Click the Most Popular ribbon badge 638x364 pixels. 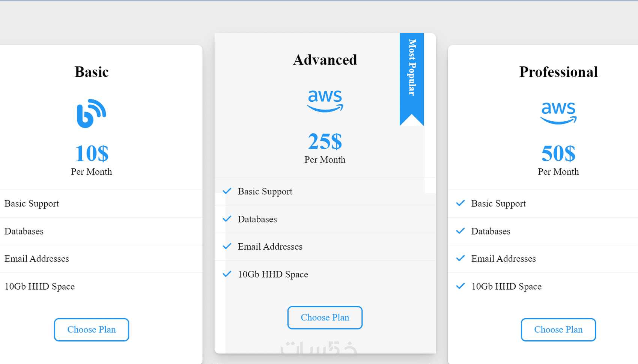412,79
